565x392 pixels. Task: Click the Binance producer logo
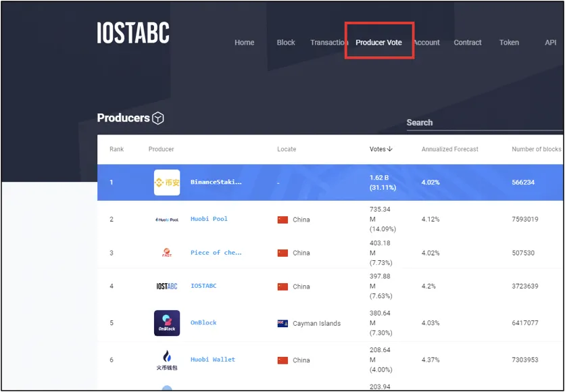pos(167,182)
